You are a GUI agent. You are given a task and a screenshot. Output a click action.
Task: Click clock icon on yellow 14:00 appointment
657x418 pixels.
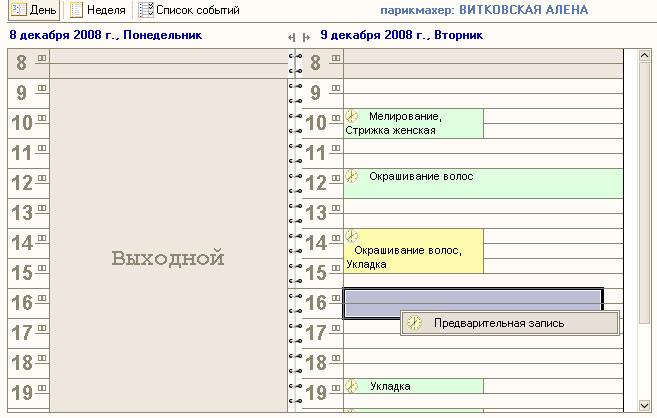click(352, 236)
